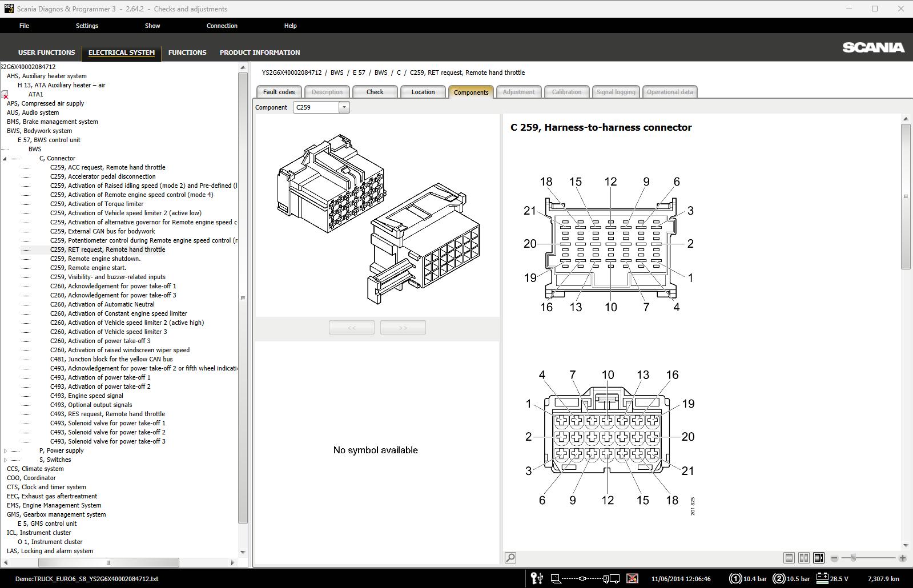Select CCS, Climate system

pyautogui.click(x=35, y=469)
